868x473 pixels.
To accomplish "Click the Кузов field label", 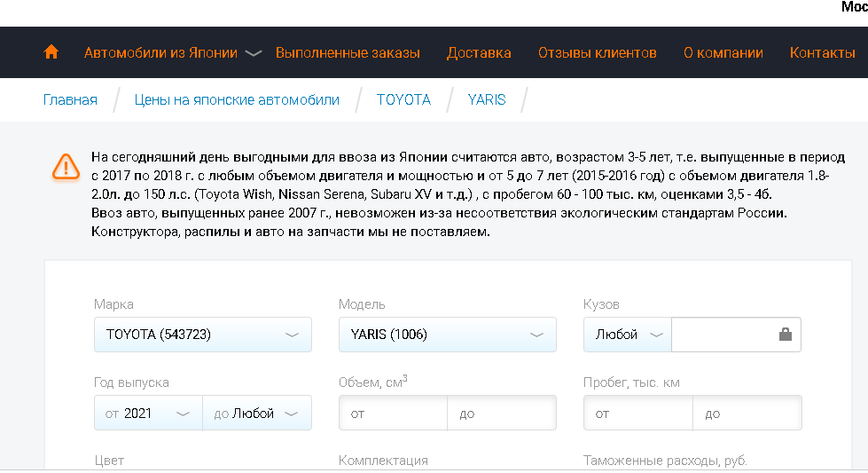I will [x=601, y=304].
